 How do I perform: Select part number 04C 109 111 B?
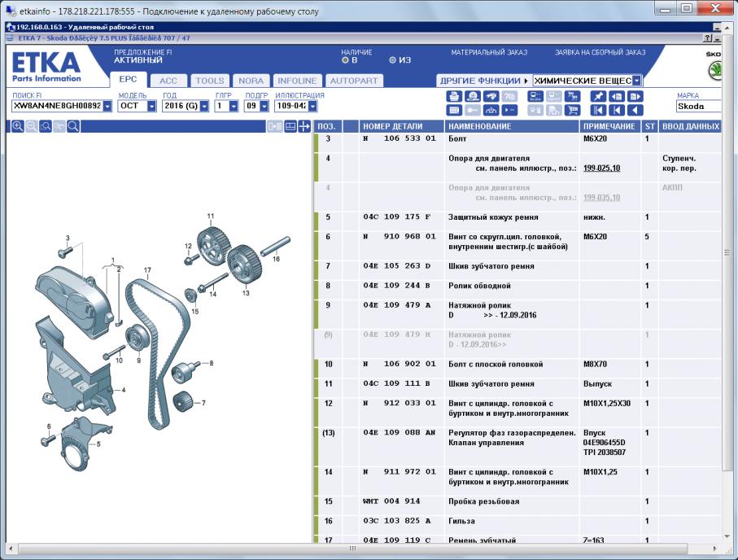point(396,384)
